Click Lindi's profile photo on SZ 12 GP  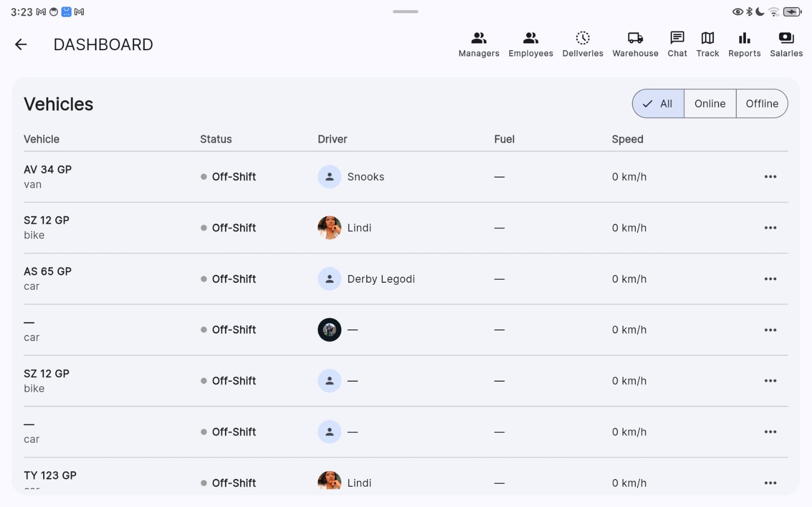pos(330,228)
